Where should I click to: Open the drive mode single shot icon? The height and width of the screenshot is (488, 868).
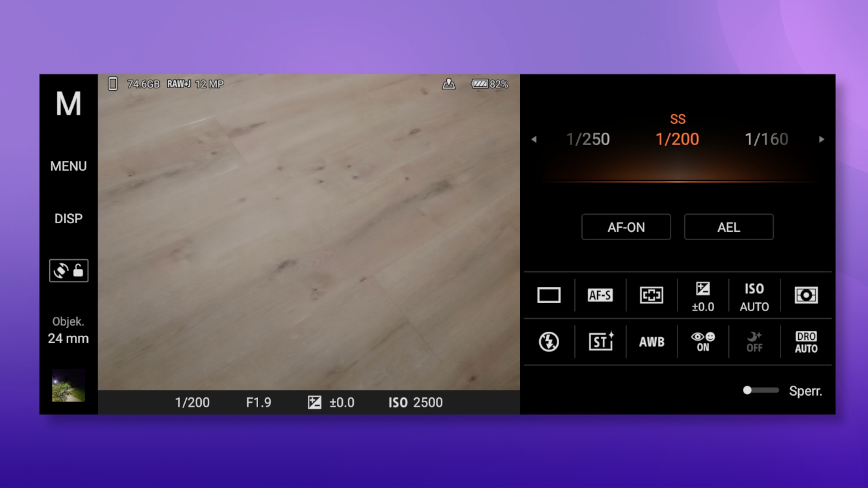[x=549, y=295]
